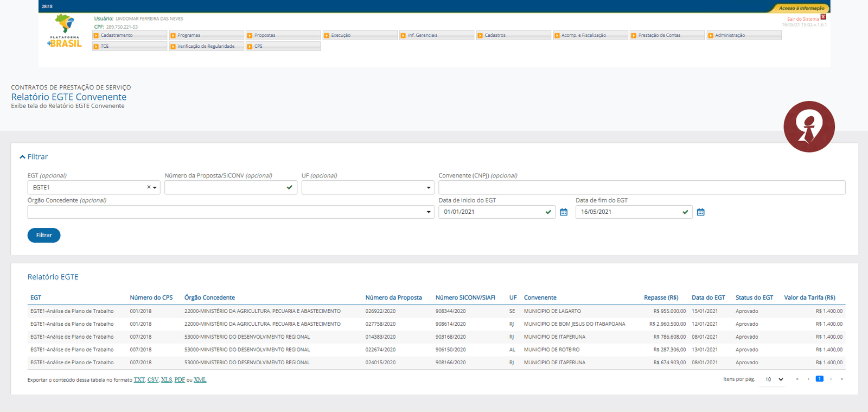Viewport: 868px width, 412px height.
Task: Click the red X exit icon
Action: click(823, 17)
